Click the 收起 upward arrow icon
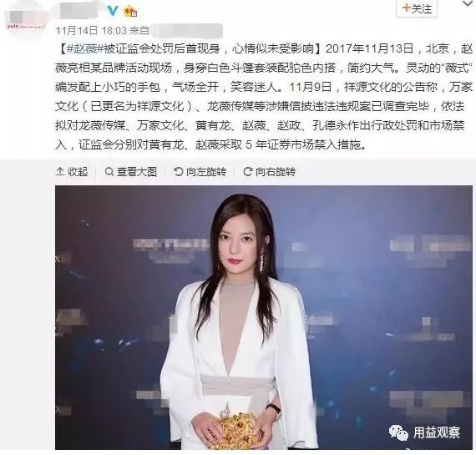The height and width of the screenshot is (455, 476). click(60, 172)
